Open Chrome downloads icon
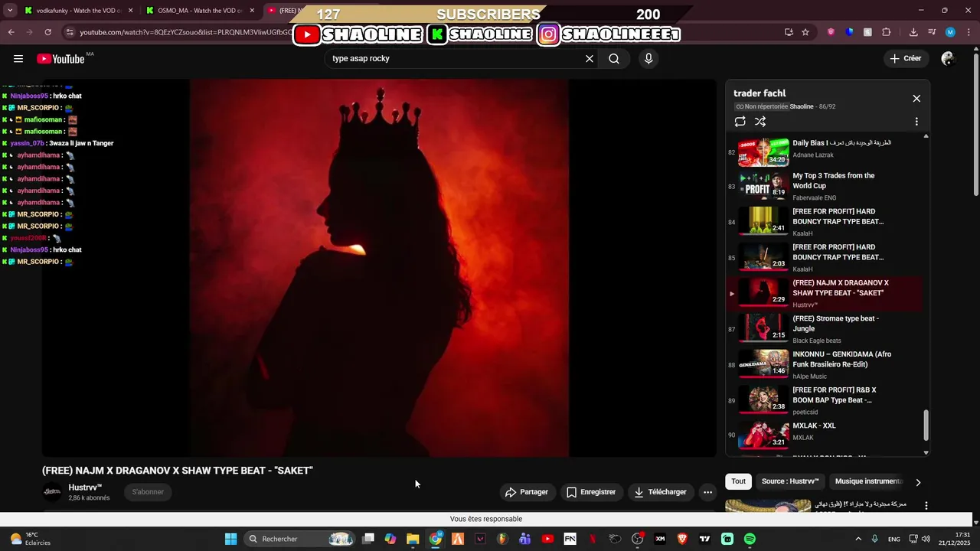The image size is (980, 551). 913,32
